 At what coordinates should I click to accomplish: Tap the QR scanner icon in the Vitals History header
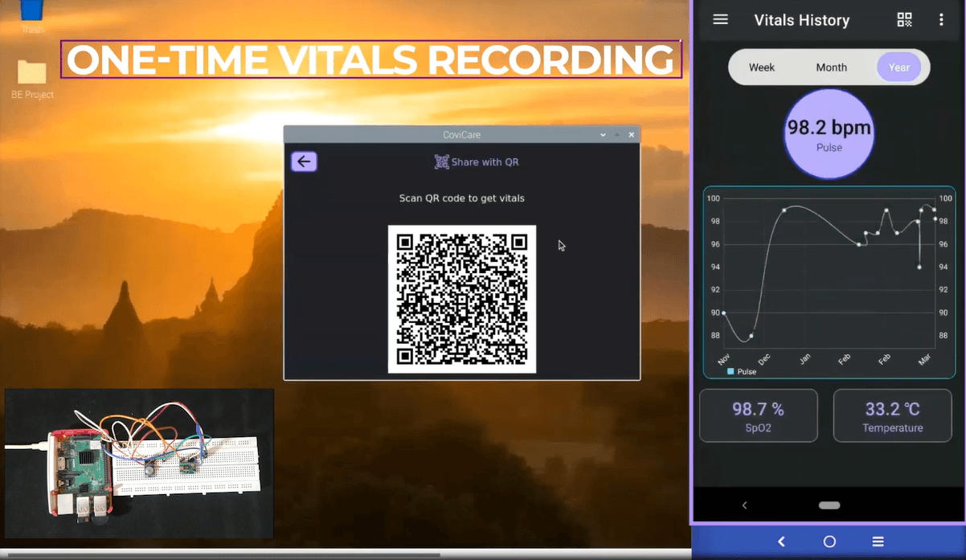[x=904, y=20]
